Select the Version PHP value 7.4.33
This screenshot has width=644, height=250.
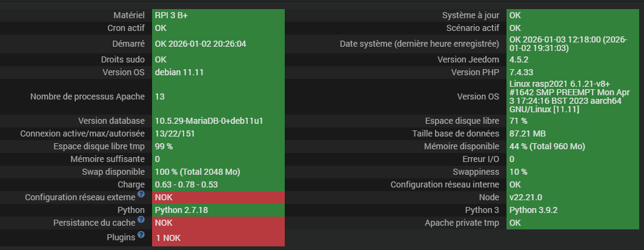(x=522, y=72)
